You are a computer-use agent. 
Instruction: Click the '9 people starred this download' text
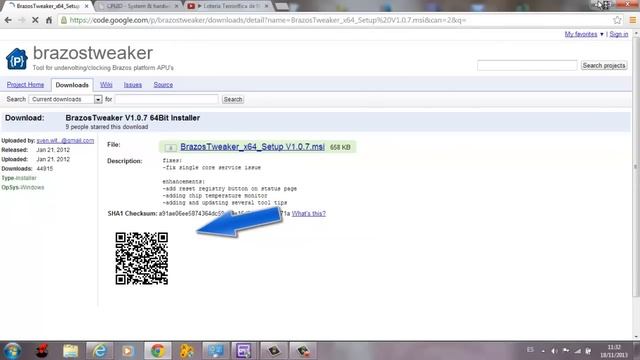coord(107,127)
